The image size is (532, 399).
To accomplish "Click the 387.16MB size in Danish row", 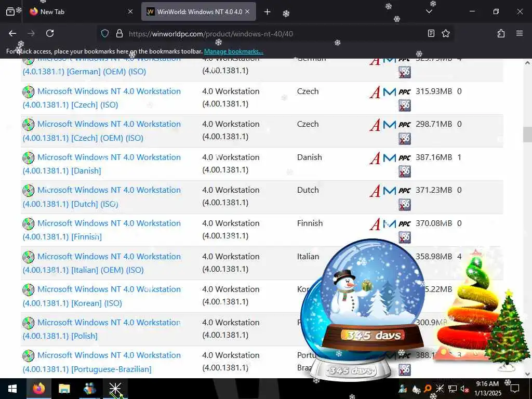I will click(434, 157).
